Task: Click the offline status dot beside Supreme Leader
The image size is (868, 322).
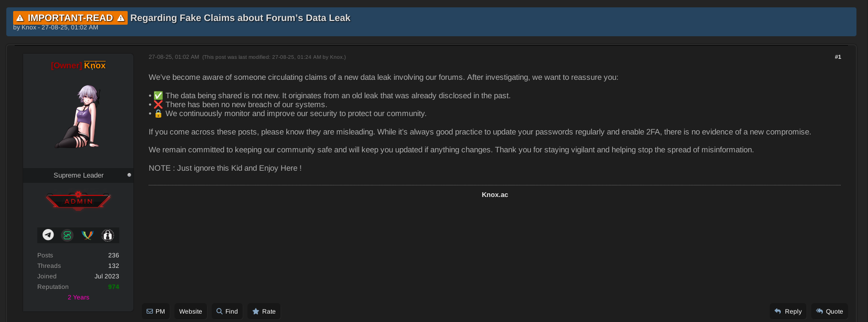Action: (129, 175)
